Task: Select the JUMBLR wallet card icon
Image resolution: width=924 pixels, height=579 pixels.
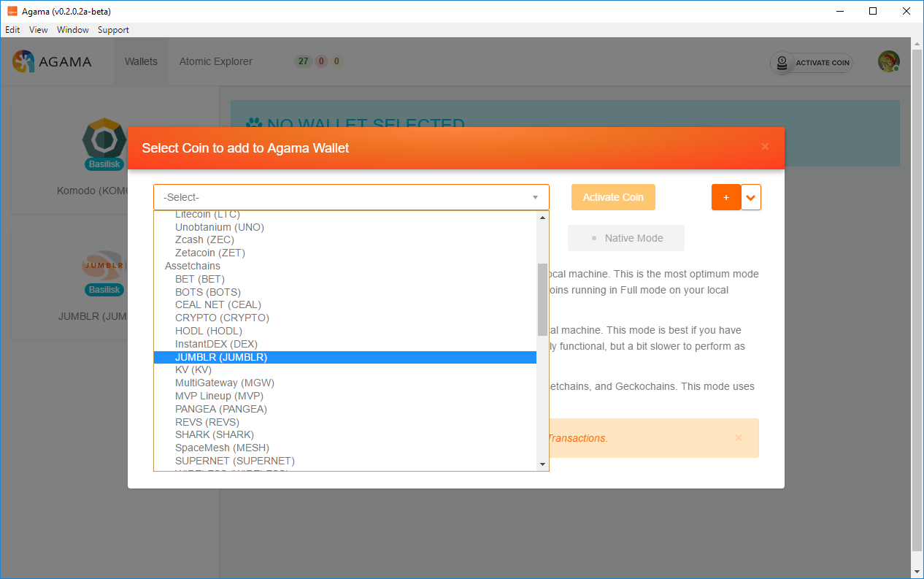Action: coord(104,266)
